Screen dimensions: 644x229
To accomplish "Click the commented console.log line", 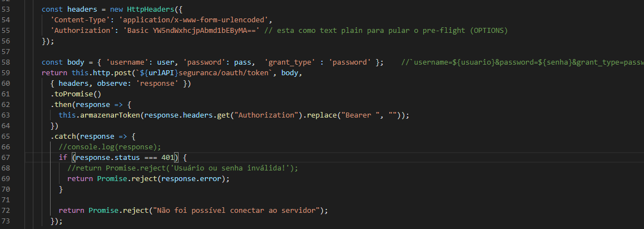I will pos(110,147).
